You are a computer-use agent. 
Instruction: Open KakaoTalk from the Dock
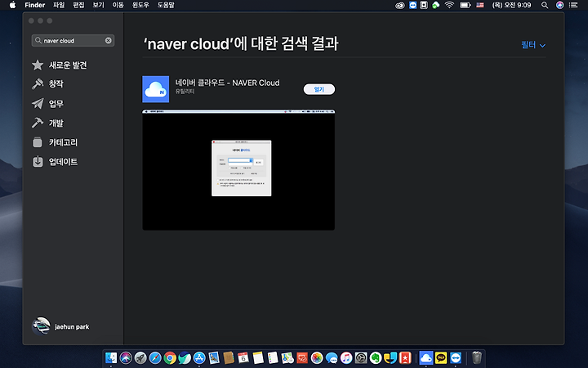(441, 358)
